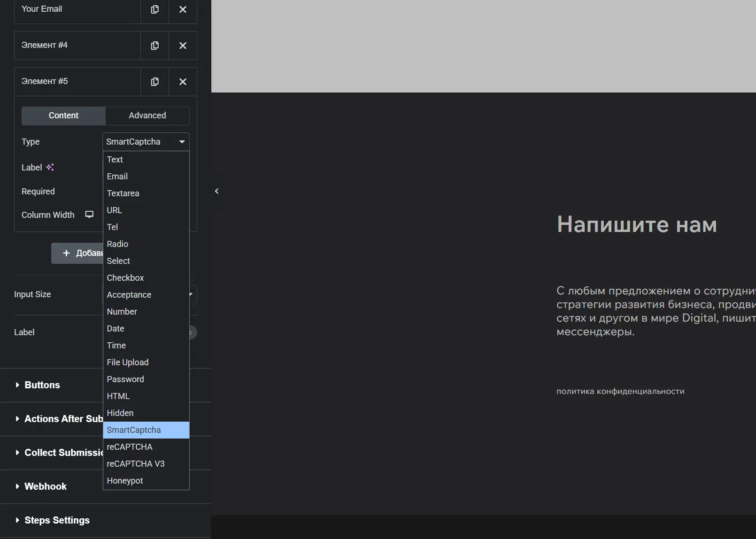
Task: Open responsive device icon for Column Width
Action: 89,215
